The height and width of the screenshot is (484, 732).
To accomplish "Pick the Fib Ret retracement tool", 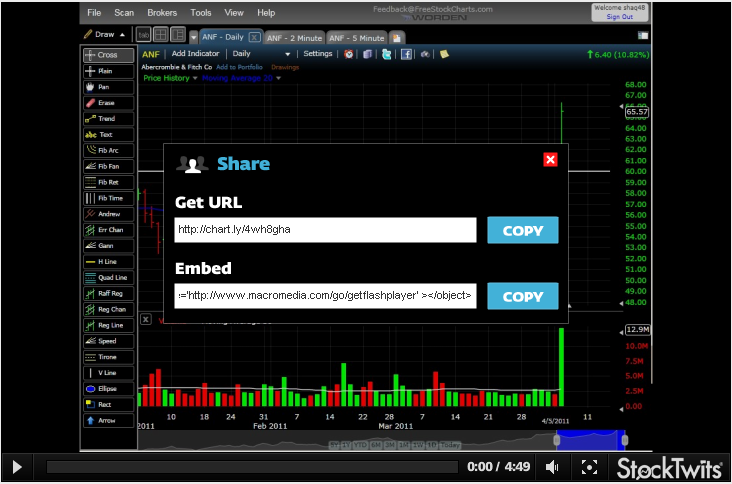I will 109,182.
